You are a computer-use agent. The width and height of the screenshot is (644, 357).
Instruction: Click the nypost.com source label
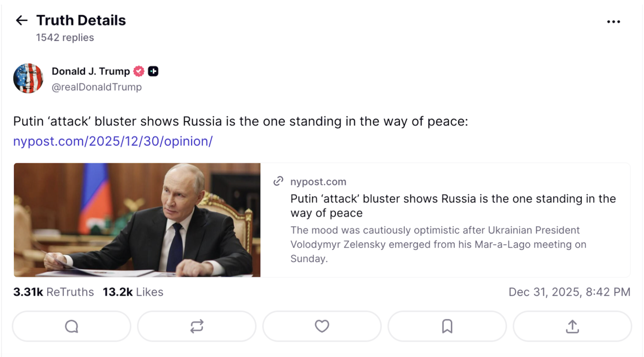click(318, 182)
